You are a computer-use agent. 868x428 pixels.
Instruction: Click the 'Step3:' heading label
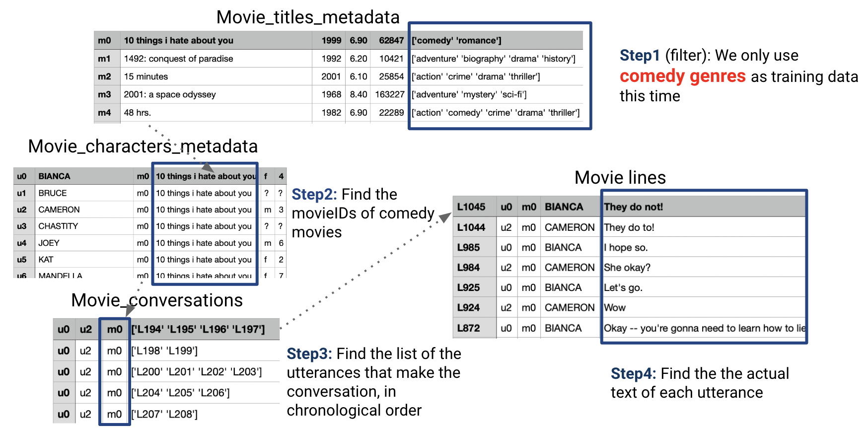(x=309, y=354)
